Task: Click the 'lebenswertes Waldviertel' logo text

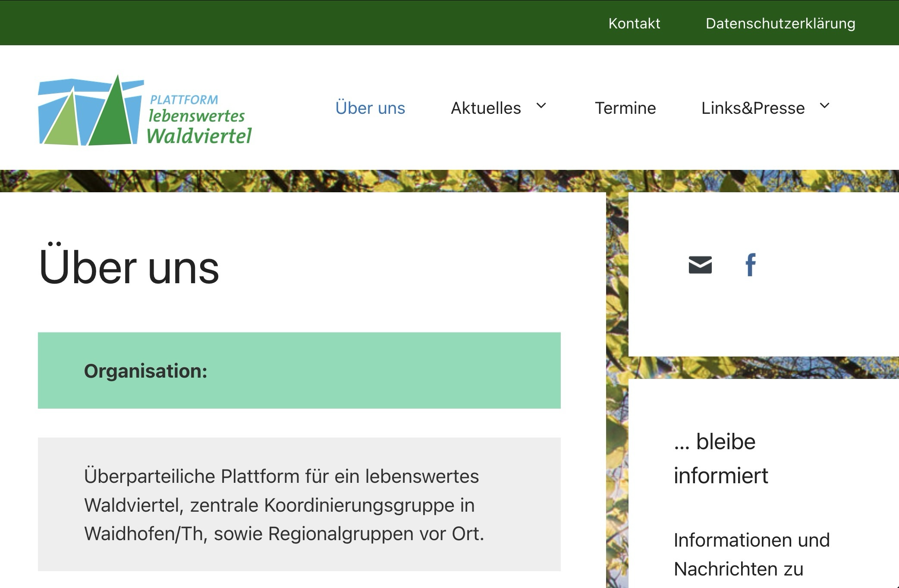Action: (198, 127)
